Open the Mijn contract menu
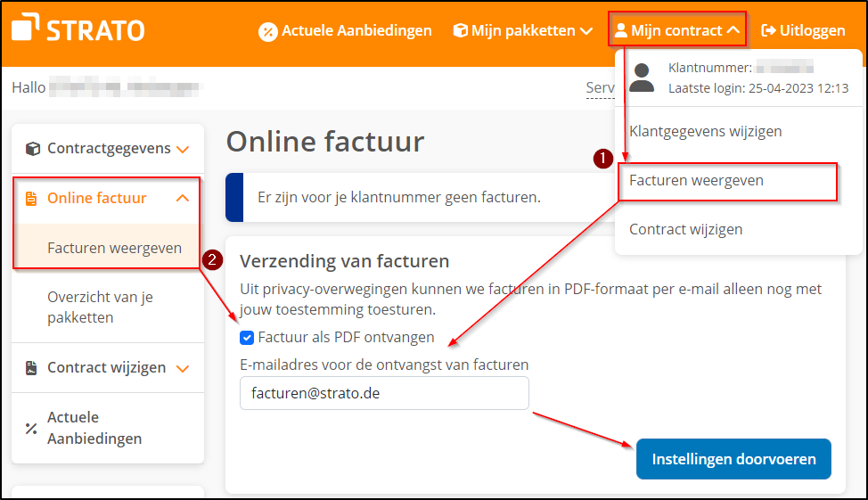868x500 pixels. [x=677, y=30]
